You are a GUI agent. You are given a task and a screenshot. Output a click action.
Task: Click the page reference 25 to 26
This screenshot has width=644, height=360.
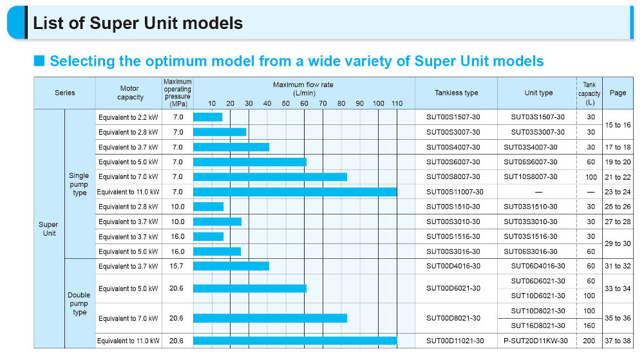[x=618, y=207]
